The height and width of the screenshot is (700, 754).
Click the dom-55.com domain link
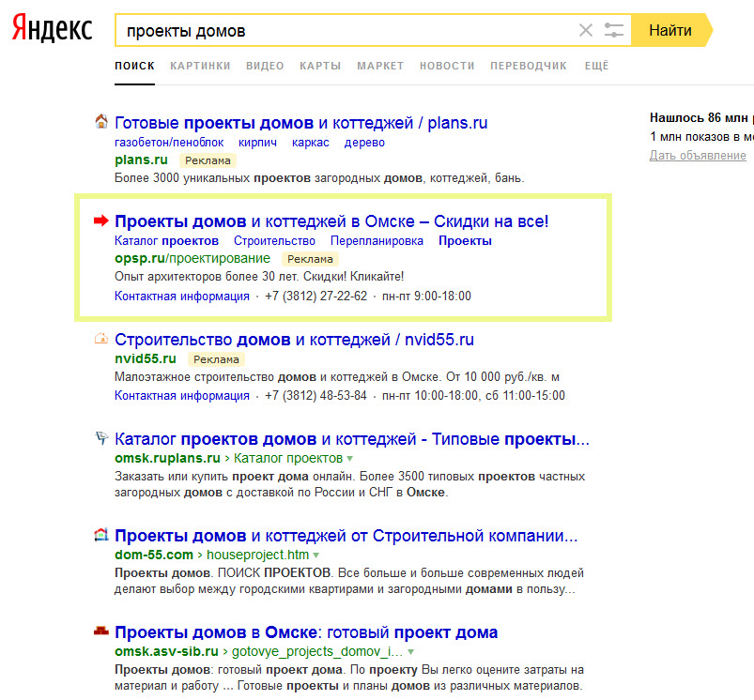click(154, 555)
